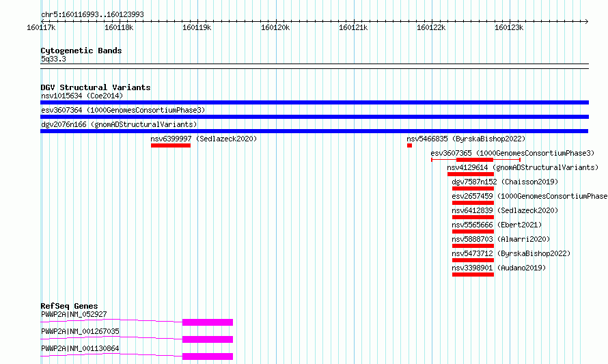Click the nsv6399997 text label
The height and width of the screenshot is (364, 608).
point(171,139)
